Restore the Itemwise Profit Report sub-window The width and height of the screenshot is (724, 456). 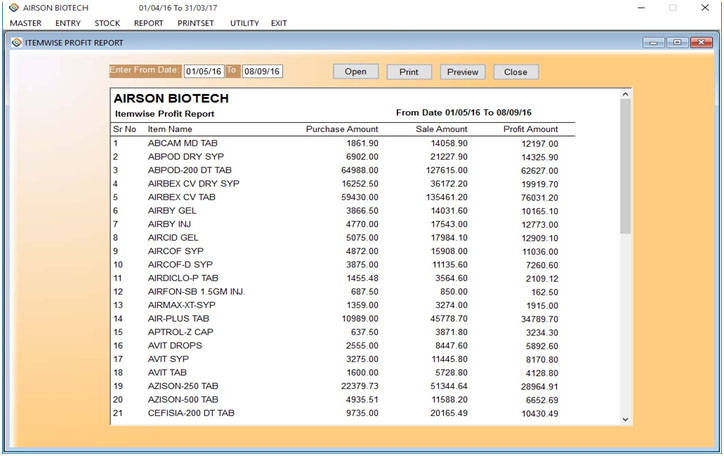[x=677, y=42]
